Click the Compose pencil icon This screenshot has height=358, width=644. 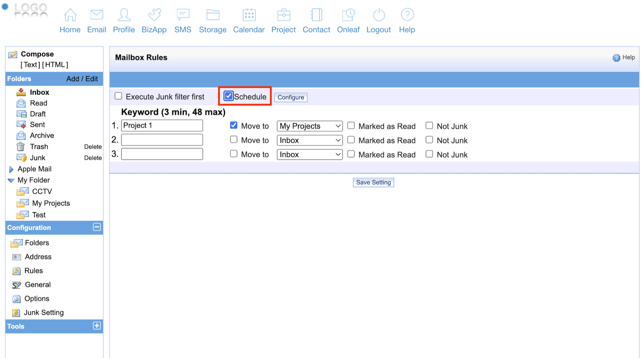(x=13, y=54)
